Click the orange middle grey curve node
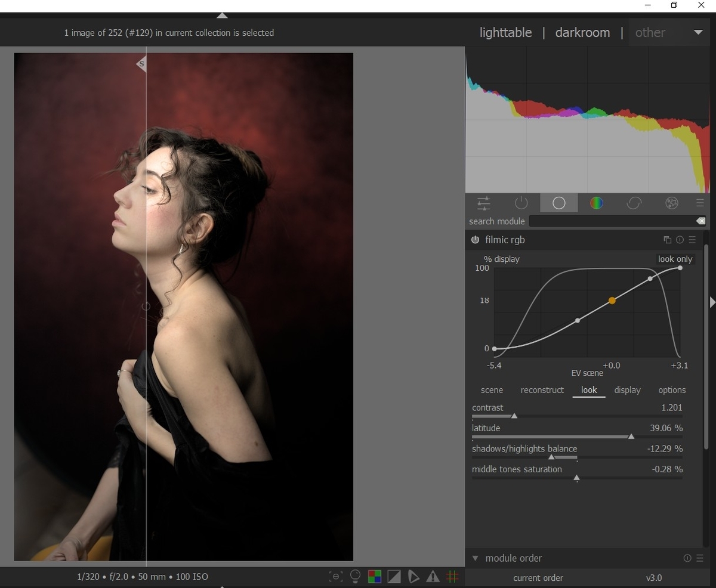716x588 pixels. point(612,301)
